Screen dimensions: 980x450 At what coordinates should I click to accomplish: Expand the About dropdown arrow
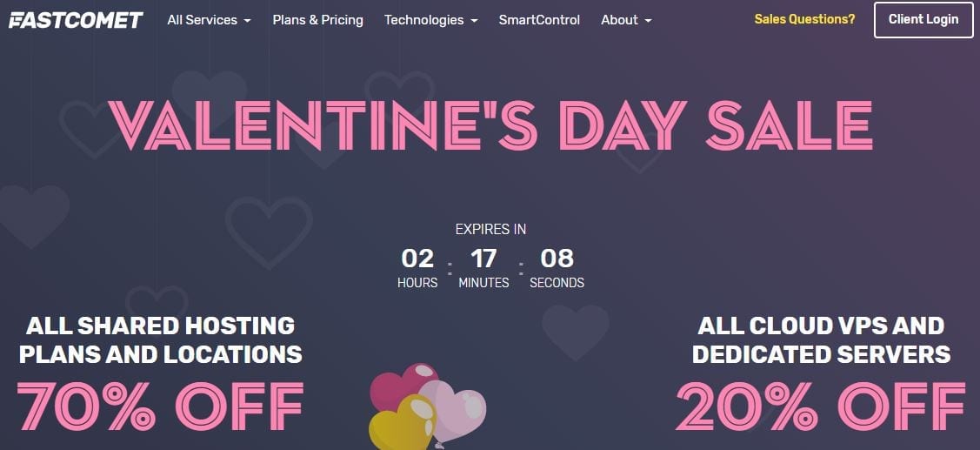648,21
